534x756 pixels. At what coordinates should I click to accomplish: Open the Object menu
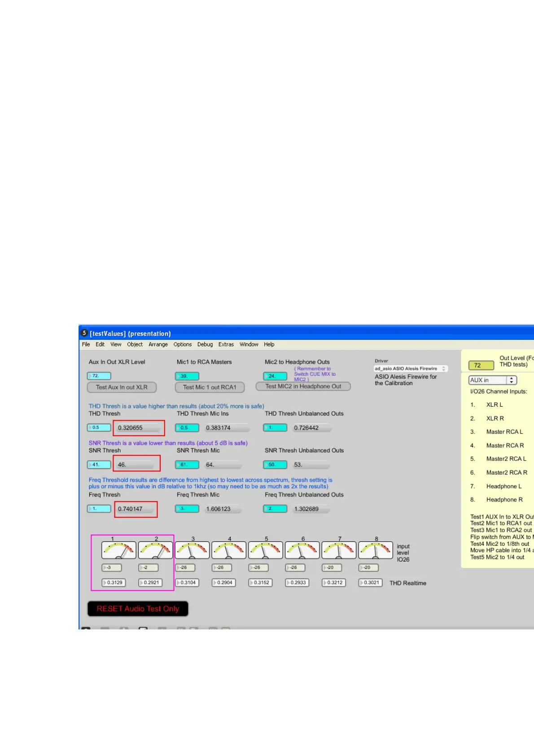135,344
